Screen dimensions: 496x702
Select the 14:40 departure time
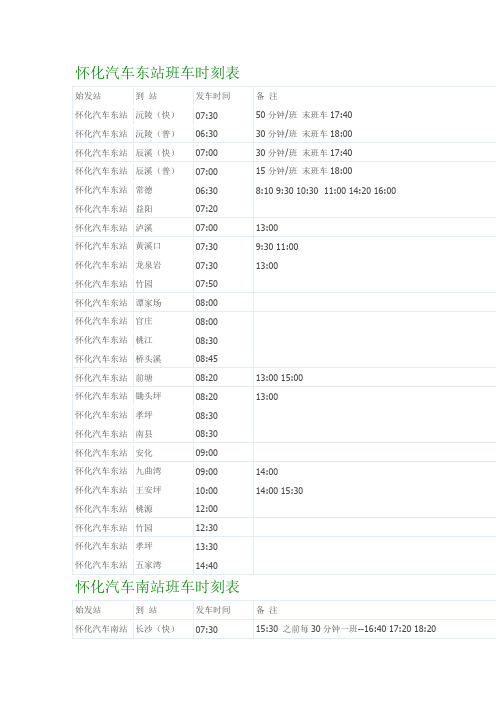[x=206, y=566]
